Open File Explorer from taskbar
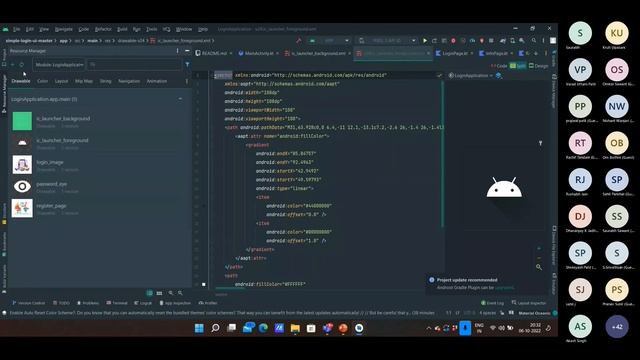Viewport: 640px width, 360px height. 295,328
